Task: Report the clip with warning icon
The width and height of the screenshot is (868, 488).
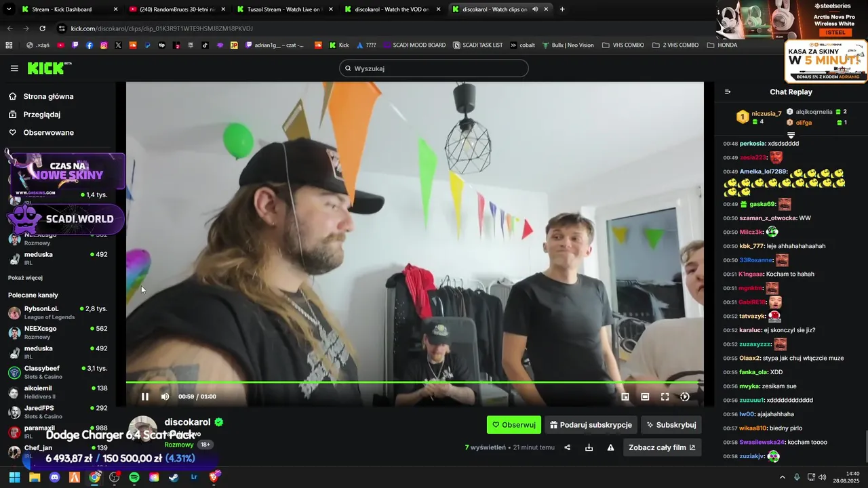Action: click(610, 447)
